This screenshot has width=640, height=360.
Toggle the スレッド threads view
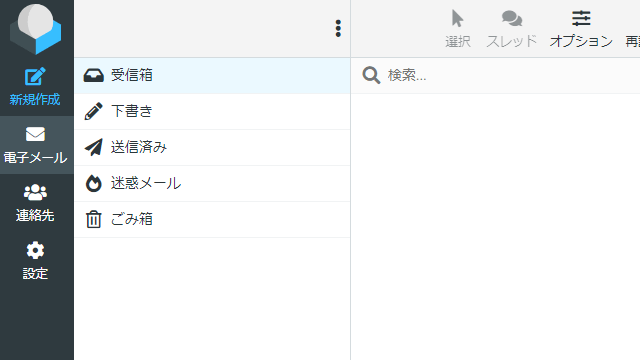tap(511, 29)
